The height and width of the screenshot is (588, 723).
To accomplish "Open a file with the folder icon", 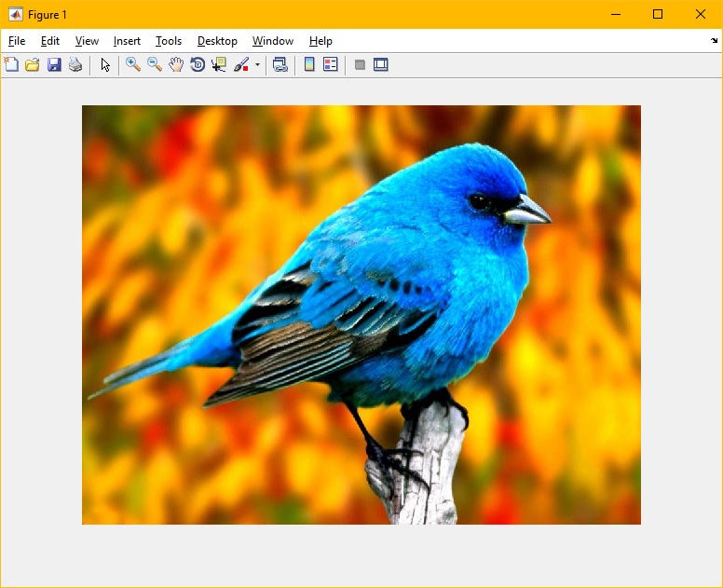I will click(33, 64).
